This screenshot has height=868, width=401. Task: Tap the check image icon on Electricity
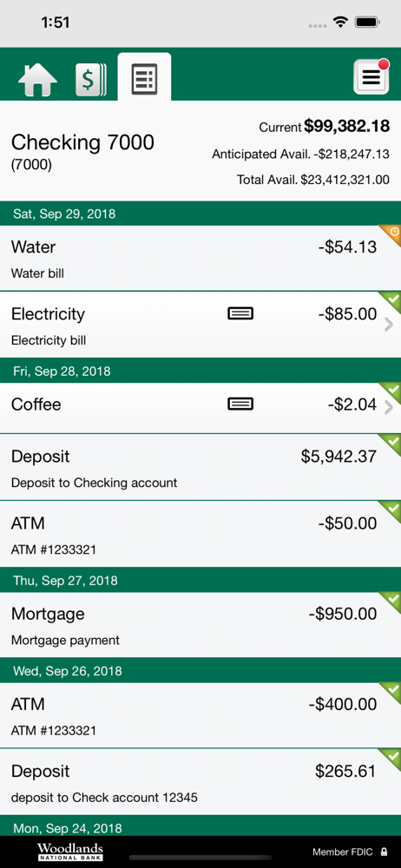click(240, 314)
